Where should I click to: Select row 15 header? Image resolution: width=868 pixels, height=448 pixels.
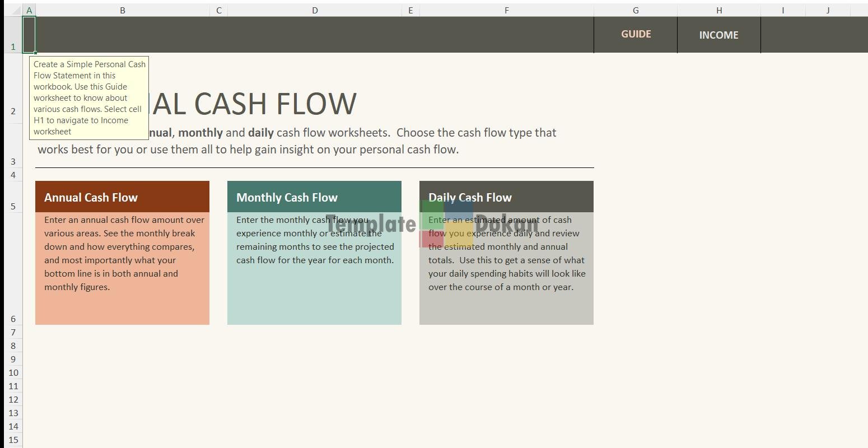[12, 440]
